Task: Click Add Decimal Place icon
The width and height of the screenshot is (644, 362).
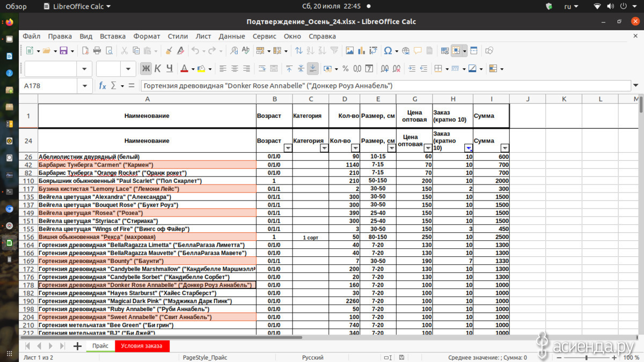Action: (384, 69)
